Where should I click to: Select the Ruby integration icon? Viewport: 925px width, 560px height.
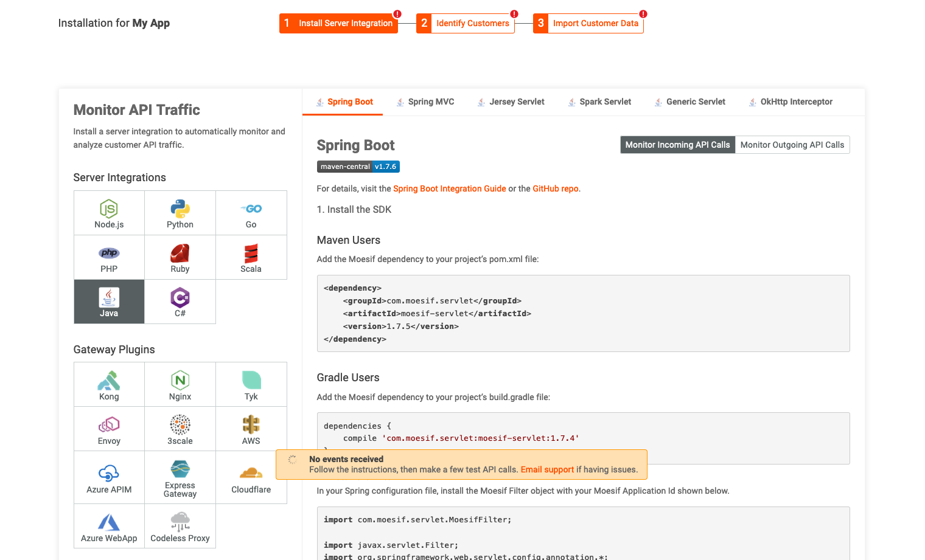click(x=180, y=257)
